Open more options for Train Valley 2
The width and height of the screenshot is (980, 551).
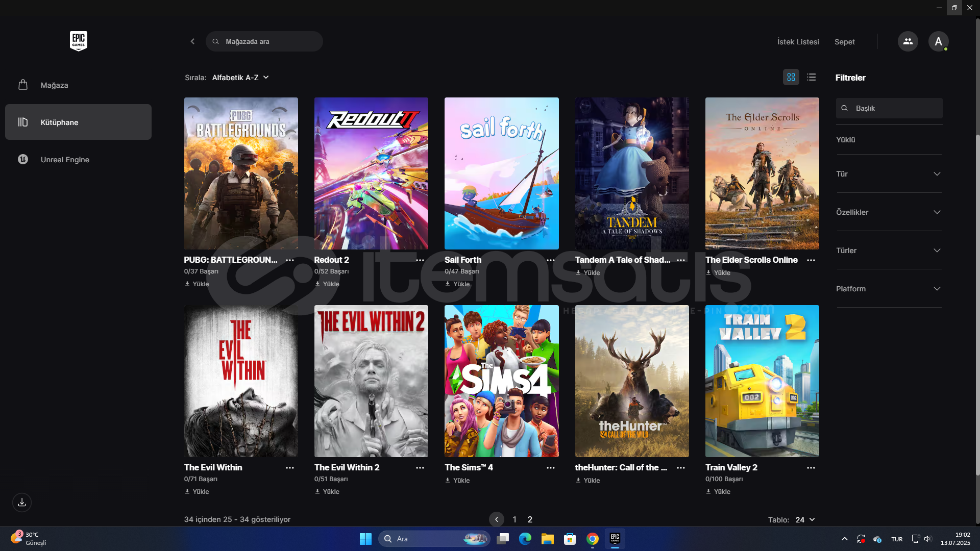[x=811, y=468]
